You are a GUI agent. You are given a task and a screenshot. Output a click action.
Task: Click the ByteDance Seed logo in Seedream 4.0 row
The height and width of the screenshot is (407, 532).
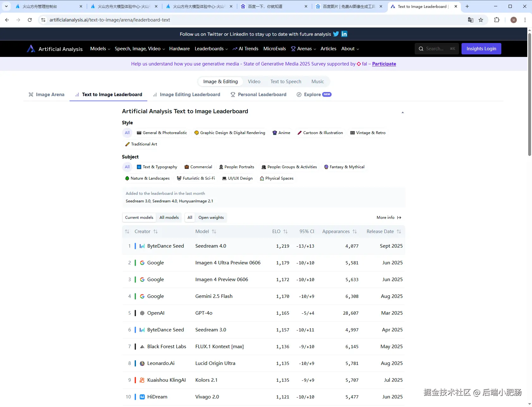[x=142, y=246]
